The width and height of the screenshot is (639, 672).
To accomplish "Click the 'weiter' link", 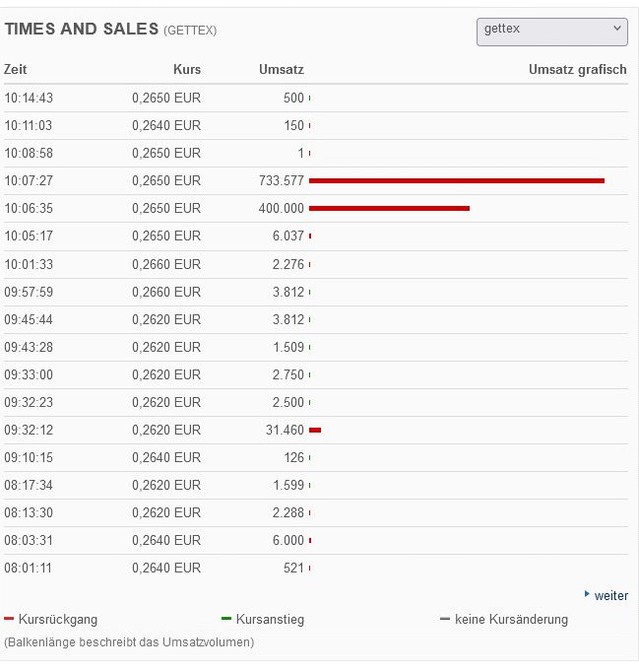I will coord(610,595).
